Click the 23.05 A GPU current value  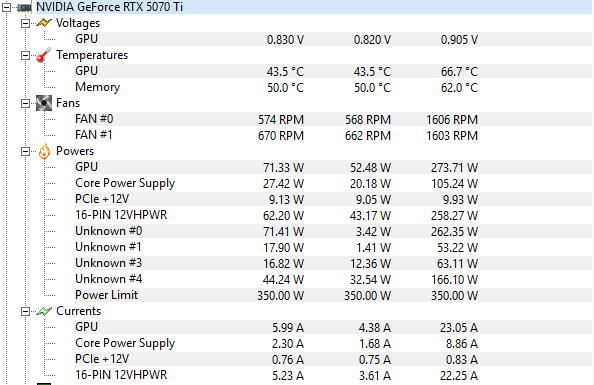pyautogui.click(x=459, y=327)
